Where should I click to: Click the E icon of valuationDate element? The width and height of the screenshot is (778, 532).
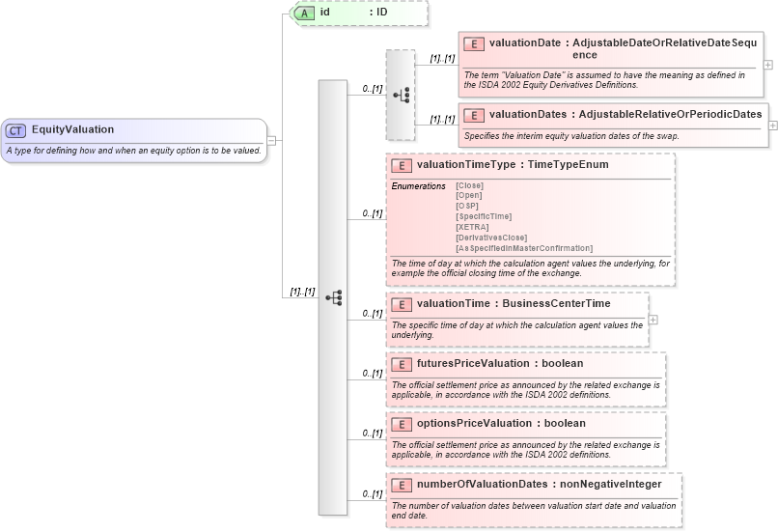tap(474, 44)
